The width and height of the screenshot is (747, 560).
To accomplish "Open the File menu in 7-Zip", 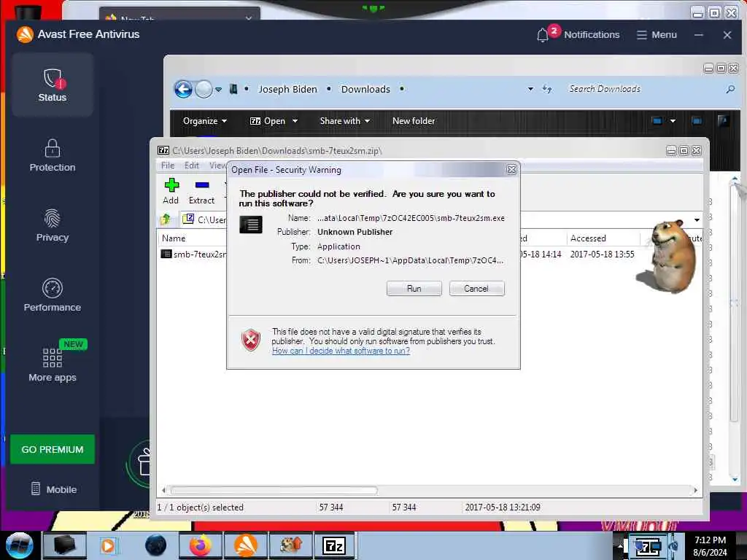I will click(x=168, y=166).
